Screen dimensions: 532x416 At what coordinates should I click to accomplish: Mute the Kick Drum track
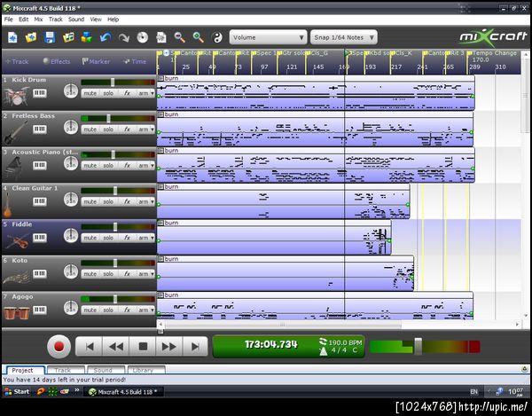point(90,93)
